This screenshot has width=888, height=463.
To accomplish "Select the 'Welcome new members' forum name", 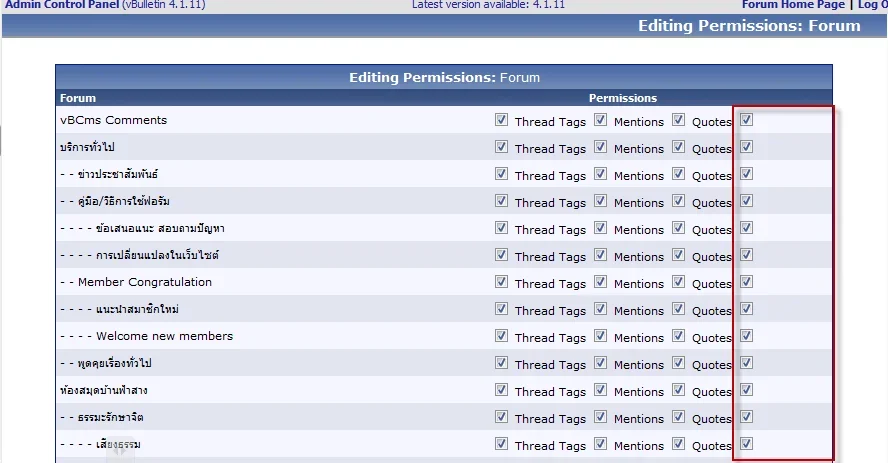I will [164, 336].
